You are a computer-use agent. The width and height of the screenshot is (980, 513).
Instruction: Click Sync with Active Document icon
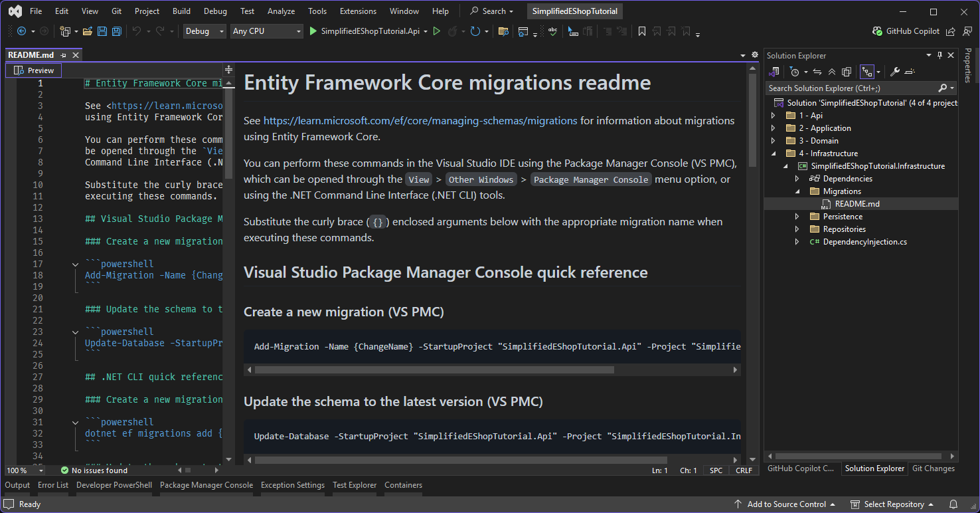point(817,72)
